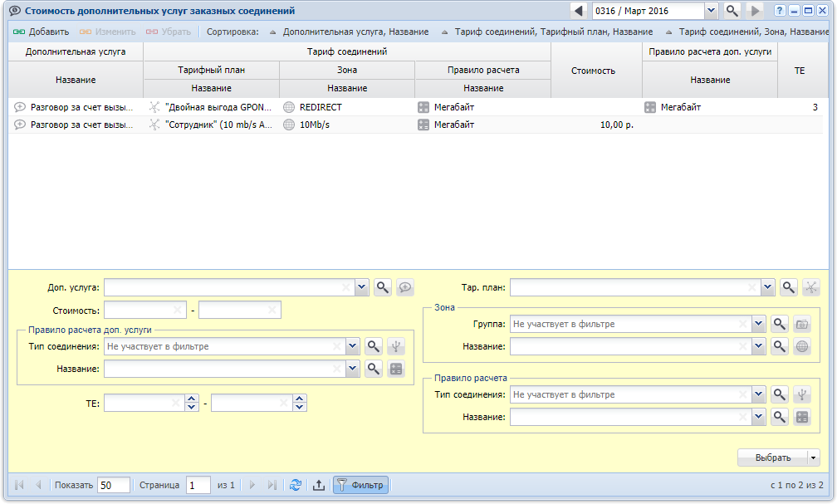Click the Страница page number field
The width and height of the screenshot is (837, 504).
tap(198, 485)
